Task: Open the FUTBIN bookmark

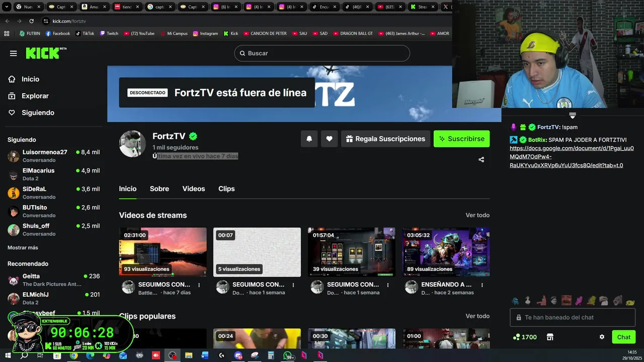Action: [30, 34]
